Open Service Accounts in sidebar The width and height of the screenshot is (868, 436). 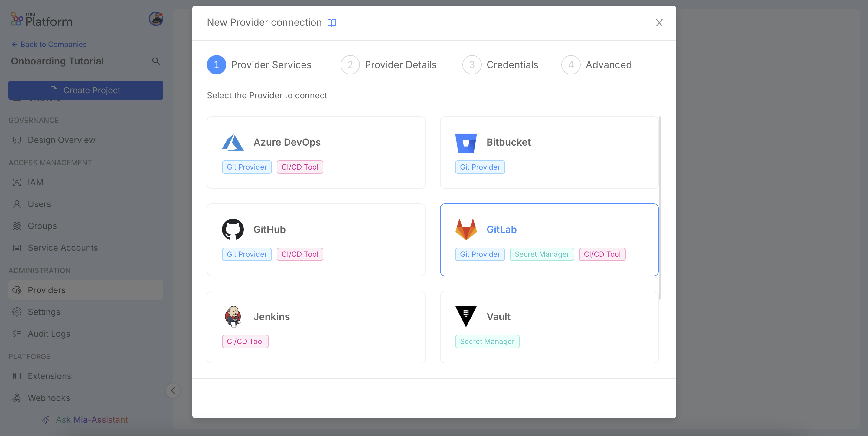pyautogui.click(x=86, y=248)
